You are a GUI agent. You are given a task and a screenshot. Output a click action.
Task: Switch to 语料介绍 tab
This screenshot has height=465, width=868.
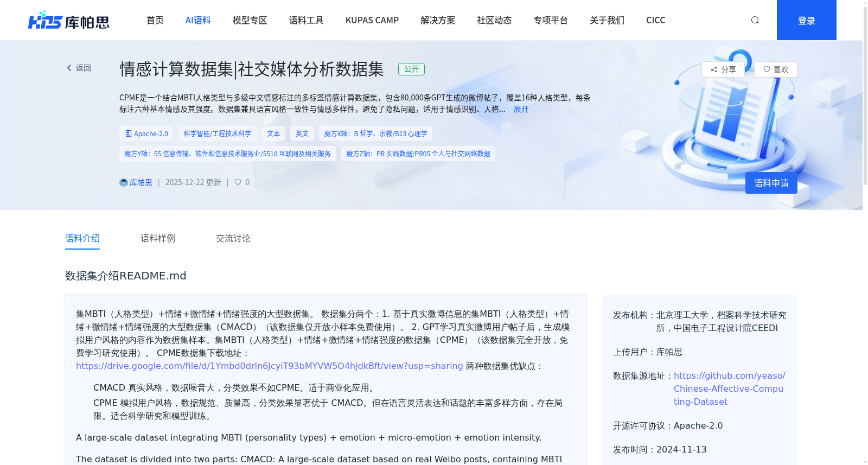tap(82, 238)
